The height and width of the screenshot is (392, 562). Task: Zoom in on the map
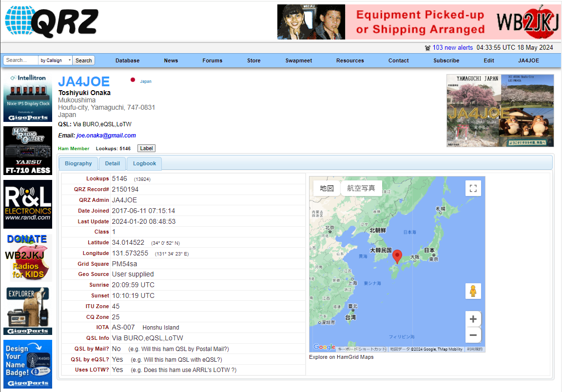point(473,319)
